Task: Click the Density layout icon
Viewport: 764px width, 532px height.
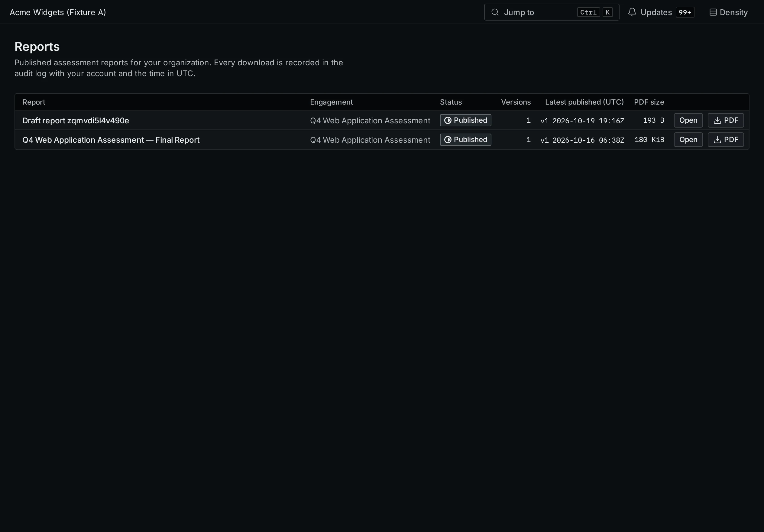Action: pos(713,12)
